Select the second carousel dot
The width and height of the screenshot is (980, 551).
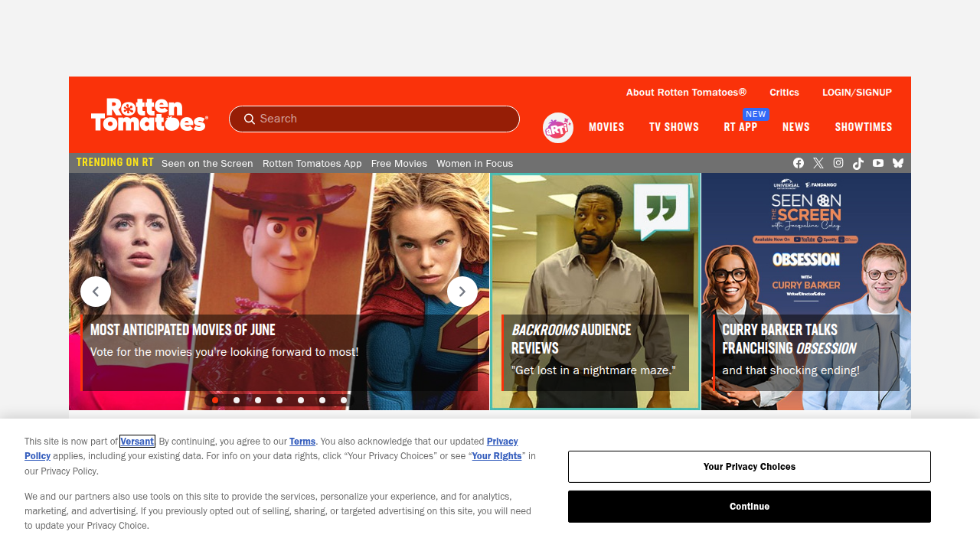pyautogui.click(x=237, y=400)
